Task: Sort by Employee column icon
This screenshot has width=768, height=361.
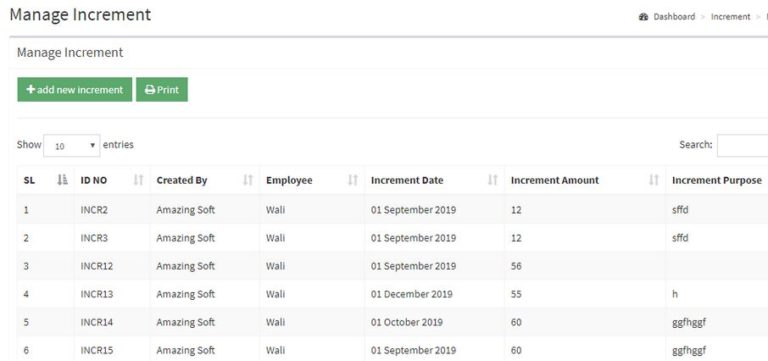Action: [353, 180]
